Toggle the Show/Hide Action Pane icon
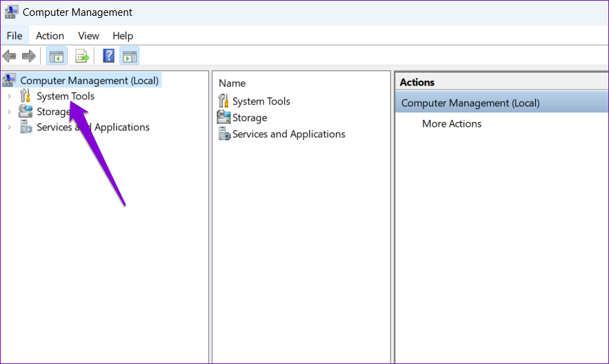The height and width of the screenshot is (364, 609). click(x=130, y=57)
